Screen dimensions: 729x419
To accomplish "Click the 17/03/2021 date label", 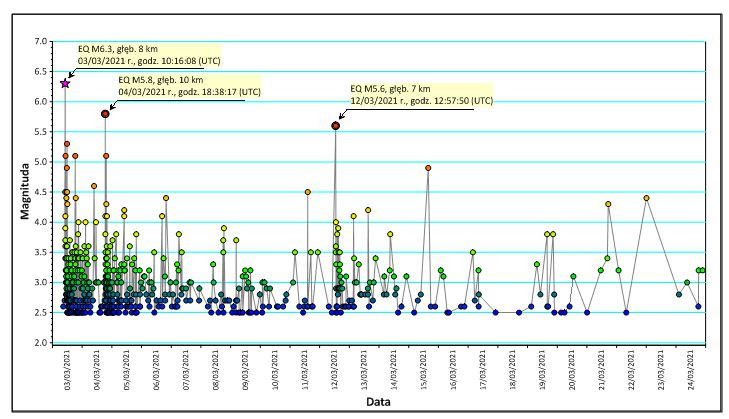I will click(x=484, y=370).
